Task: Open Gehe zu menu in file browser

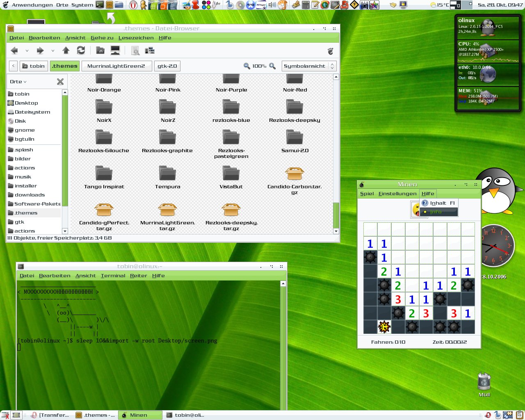Action: pos(102,38)
